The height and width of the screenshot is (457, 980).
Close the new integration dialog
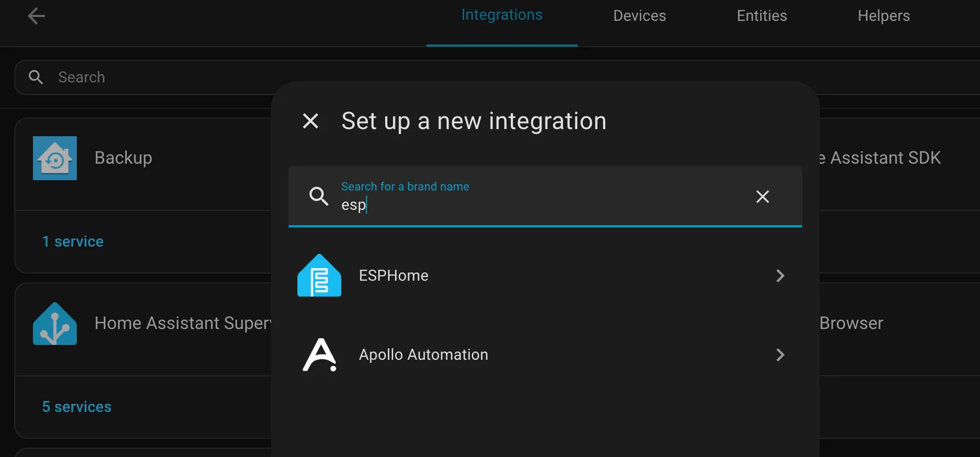pos(311,121)
